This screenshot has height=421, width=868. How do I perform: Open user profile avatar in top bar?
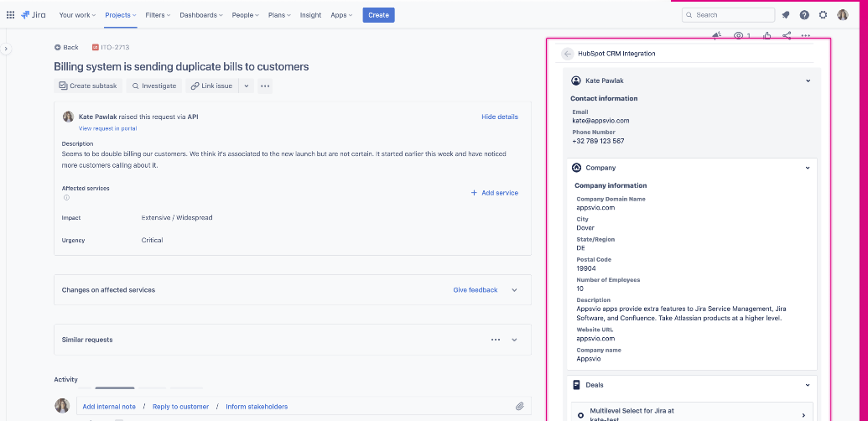pos(843,15)
